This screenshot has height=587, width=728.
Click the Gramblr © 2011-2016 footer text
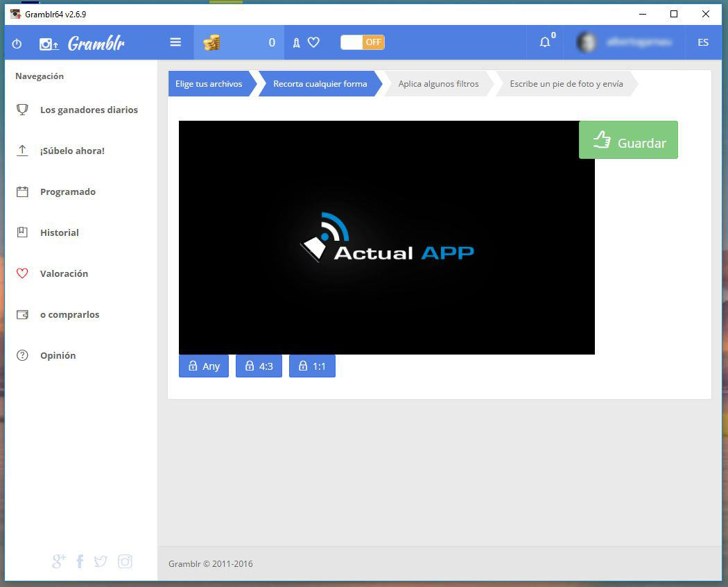coord(211,564)
